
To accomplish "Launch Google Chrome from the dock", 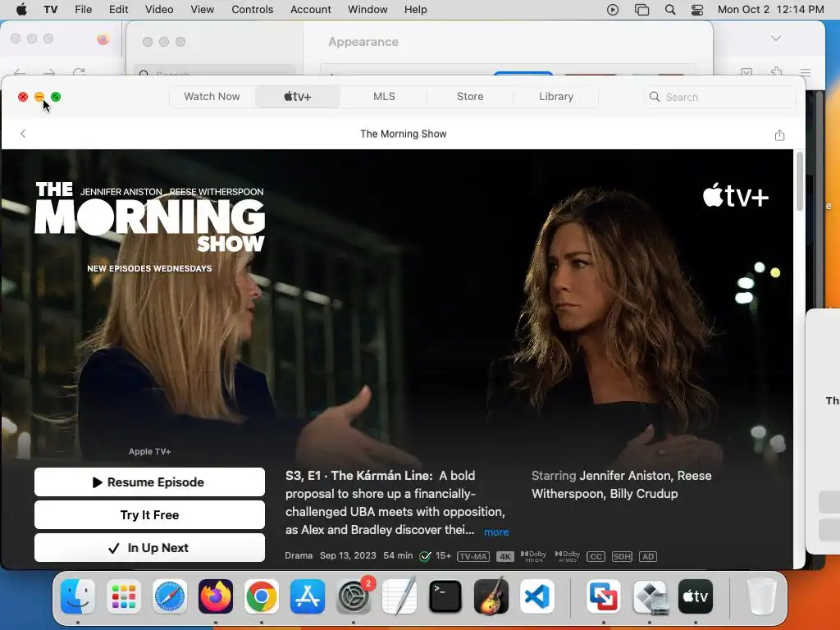I will pos(262,596).
